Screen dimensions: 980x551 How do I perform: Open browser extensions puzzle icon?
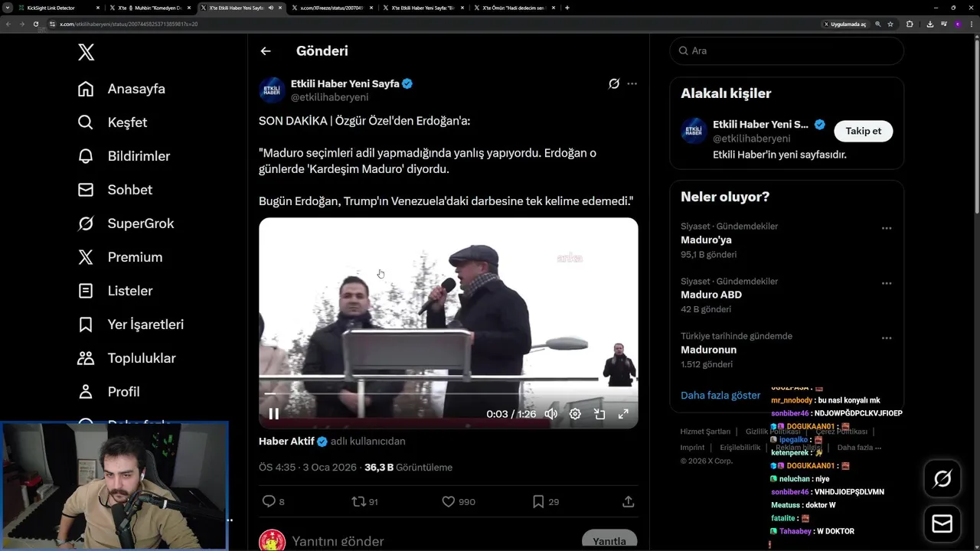[910, 24]
